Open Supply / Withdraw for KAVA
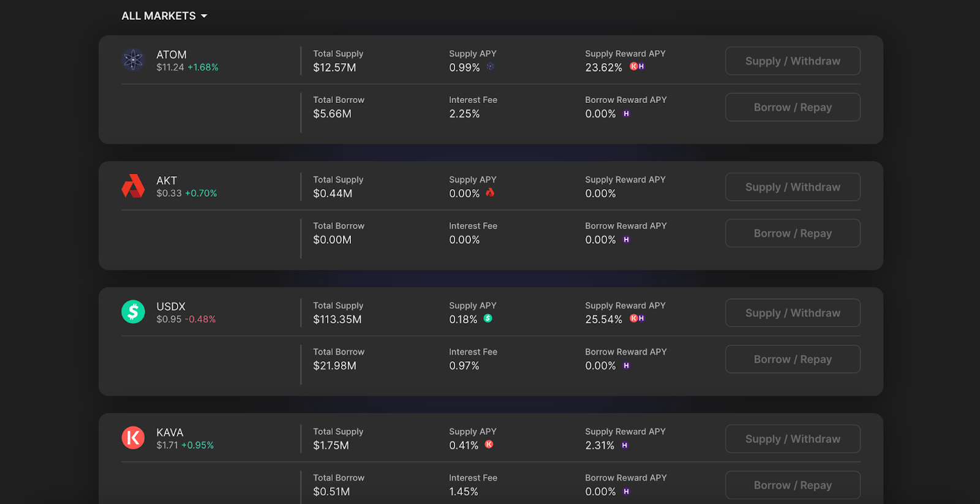 pyautogui.click(x=793, y=438)
